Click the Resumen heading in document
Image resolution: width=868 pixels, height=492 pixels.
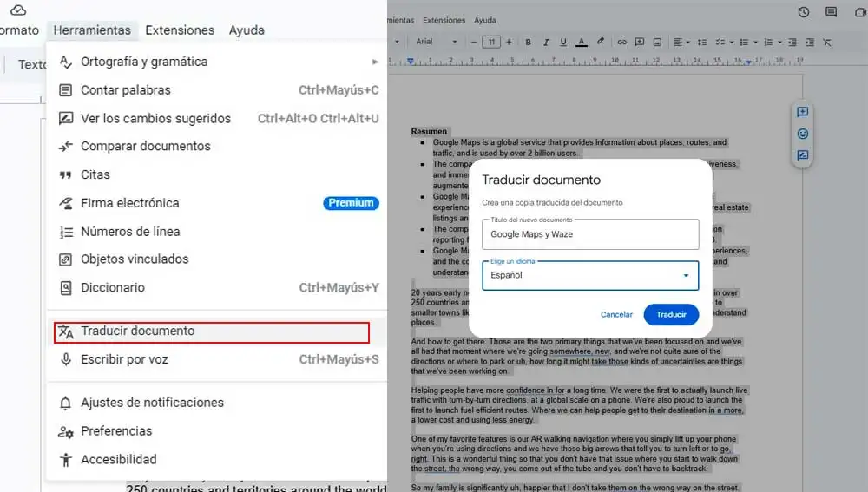[x=429, y=132]
